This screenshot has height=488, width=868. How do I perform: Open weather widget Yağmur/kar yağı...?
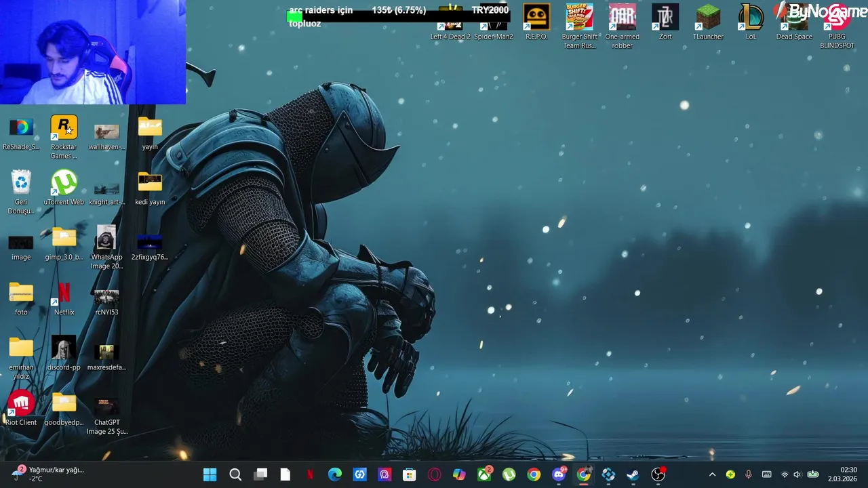tap(47, 474)
